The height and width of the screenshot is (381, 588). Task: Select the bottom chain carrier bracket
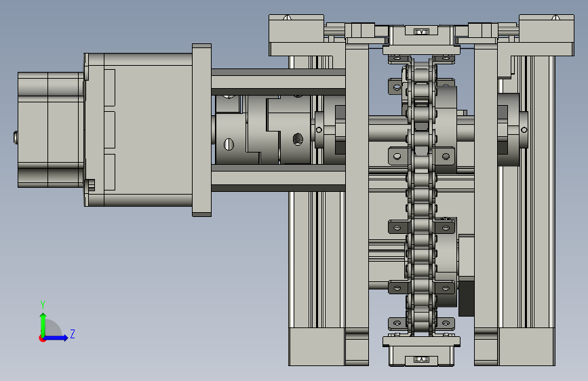(x=421, y=351)
